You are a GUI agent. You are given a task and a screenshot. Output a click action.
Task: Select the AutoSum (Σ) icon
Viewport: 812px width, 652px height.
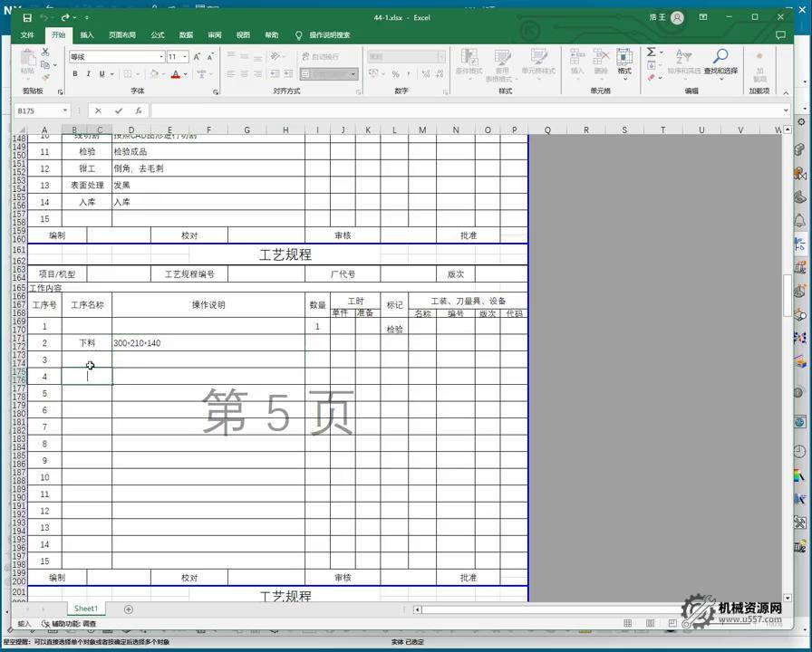click(652, 53)
